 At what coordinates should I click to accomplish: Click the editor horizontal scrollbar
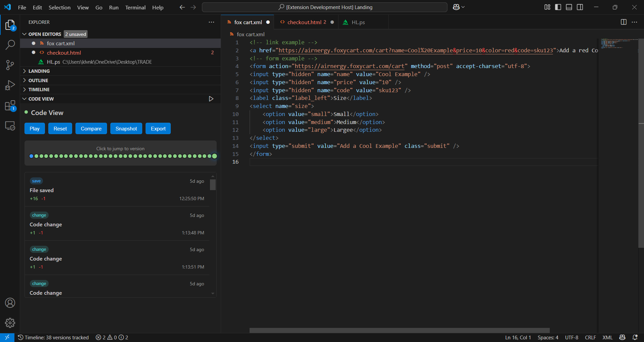tap(399, 330)
